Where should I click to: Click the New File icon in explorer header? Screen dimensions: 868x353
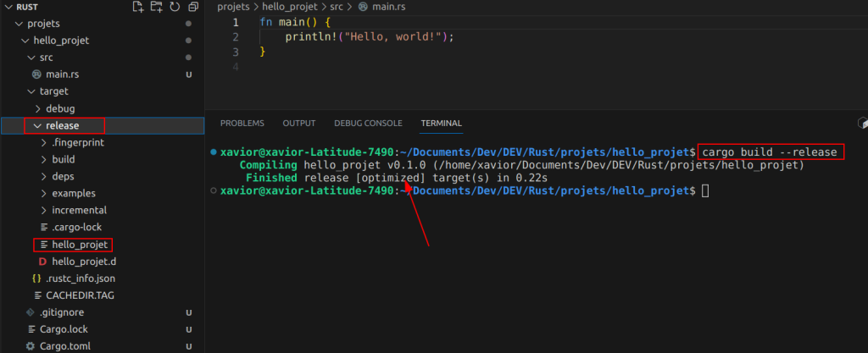click(x=138, y=7)
